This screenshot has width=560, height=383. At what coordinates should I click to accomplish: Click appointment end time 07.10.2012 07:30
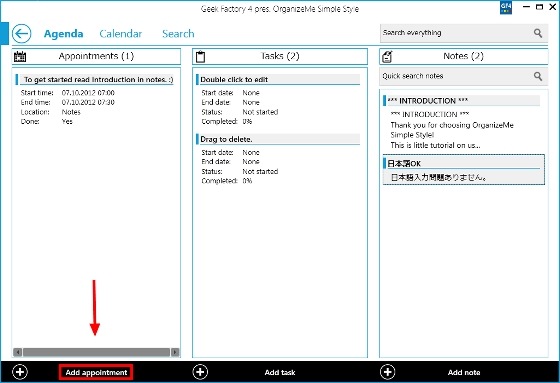point(88,103)
